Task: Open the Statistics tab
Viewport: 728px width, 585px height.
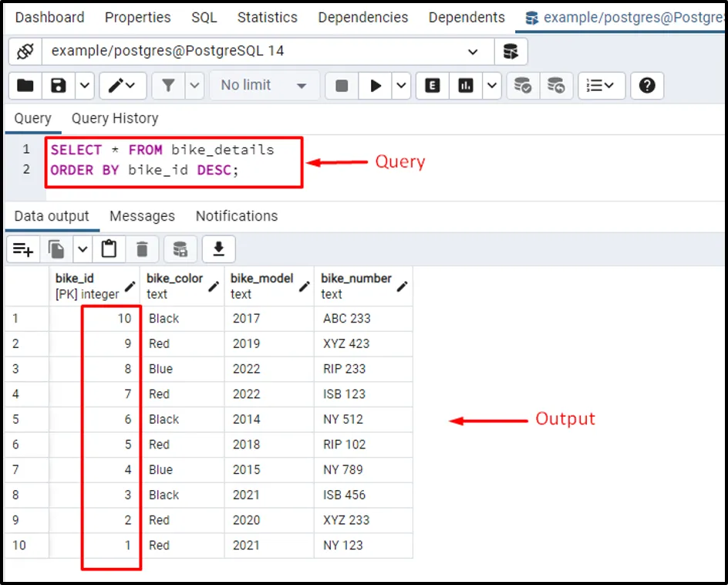Action: tap(267, 17)
